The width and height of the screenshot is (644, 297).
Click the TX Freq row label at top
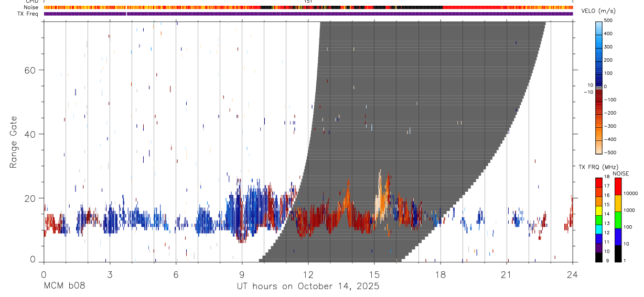coord(28,14)
